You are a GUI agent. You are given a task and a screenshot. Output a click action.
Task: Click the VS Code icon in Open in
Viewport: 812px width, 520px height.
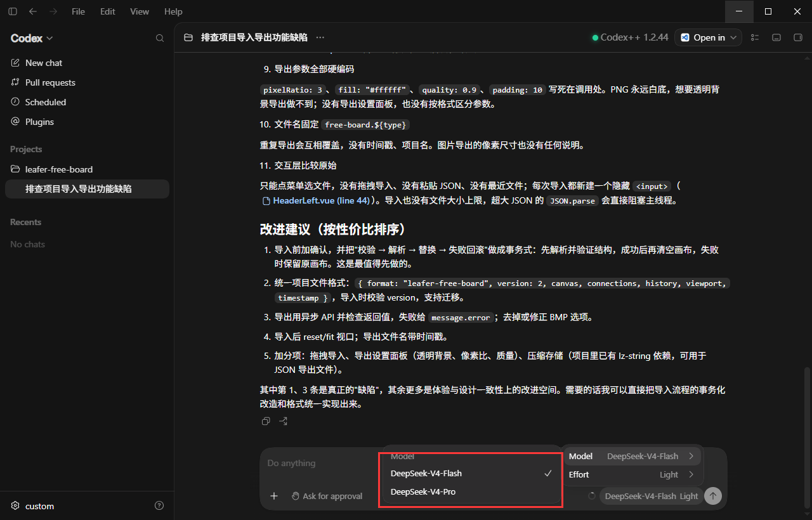(x=685, y=37)
